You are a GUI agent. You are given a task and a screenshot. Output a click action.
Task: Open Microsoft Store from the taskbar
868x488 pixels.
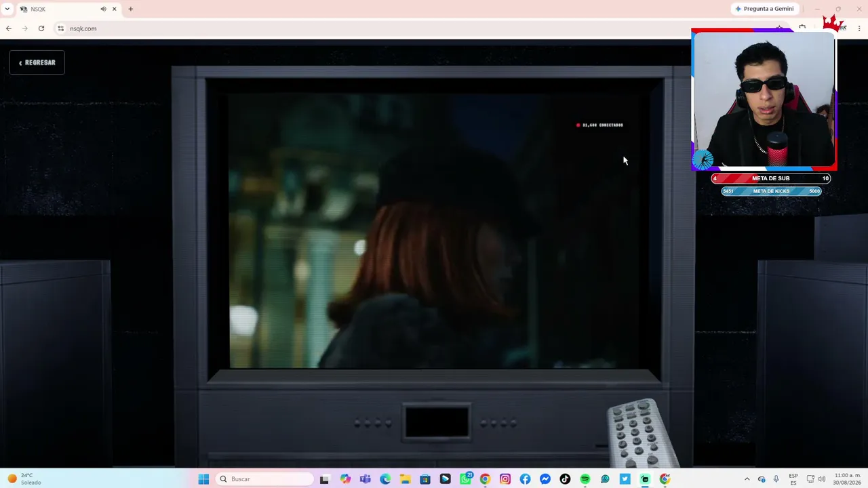425,479
